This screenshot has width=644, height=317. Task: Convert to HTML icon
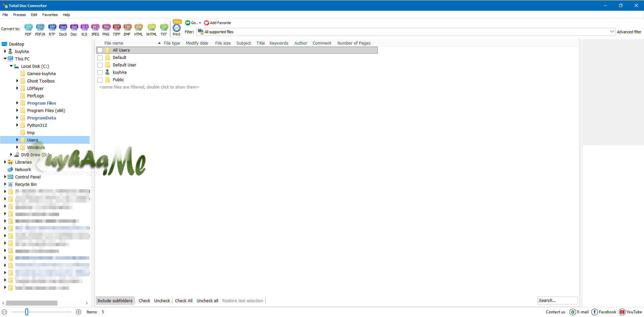coord(138,29)
